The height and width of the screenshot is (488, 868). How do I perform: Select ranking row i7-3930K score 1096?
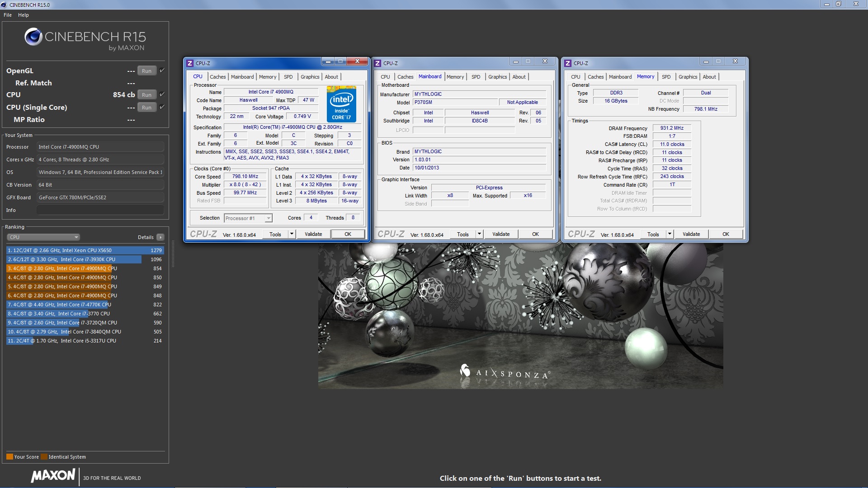pyautogui.click(x=85, y=259)
